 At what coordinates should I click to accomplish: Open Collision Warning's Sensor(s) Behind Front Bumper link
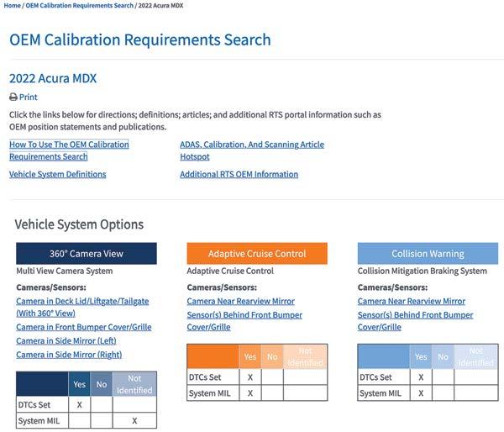point(415,321)
